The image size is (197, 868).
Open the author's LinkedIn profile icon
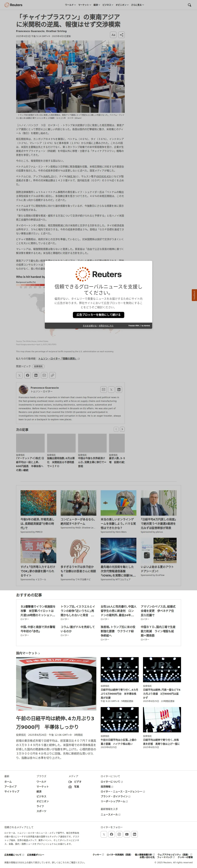point(119,389)
